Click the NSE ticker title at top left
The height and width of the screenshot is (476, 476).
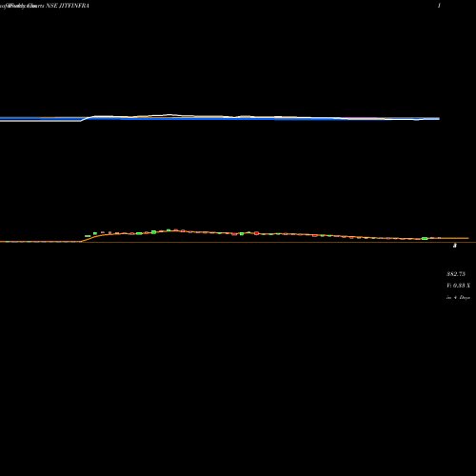(45, 6)
